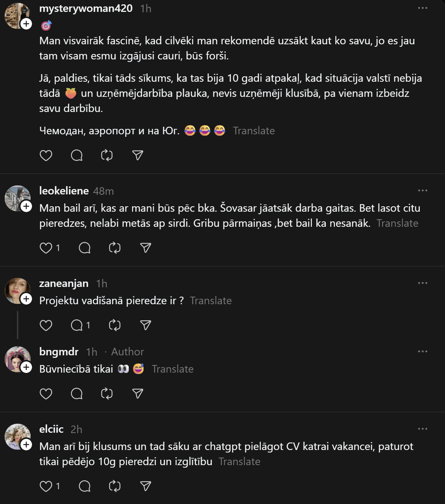Follow mysterywoman420 via plus badge

coord(26,24)
